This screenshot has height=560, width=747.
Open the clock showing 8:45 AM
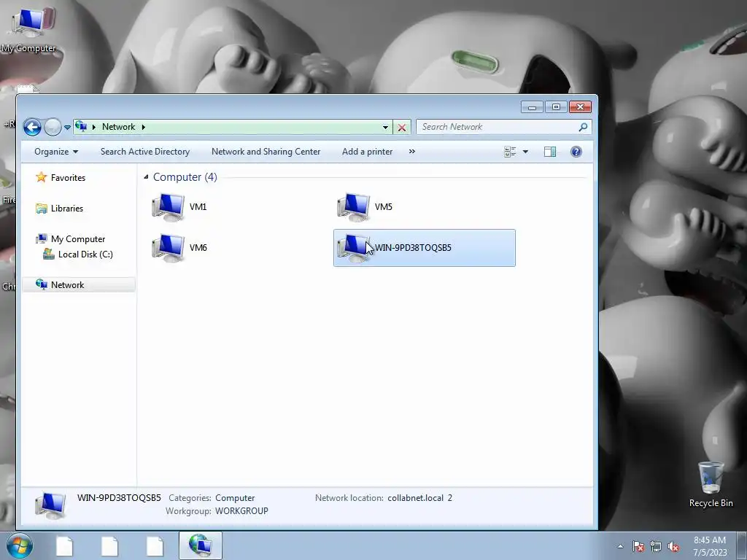tap(710, 546)
